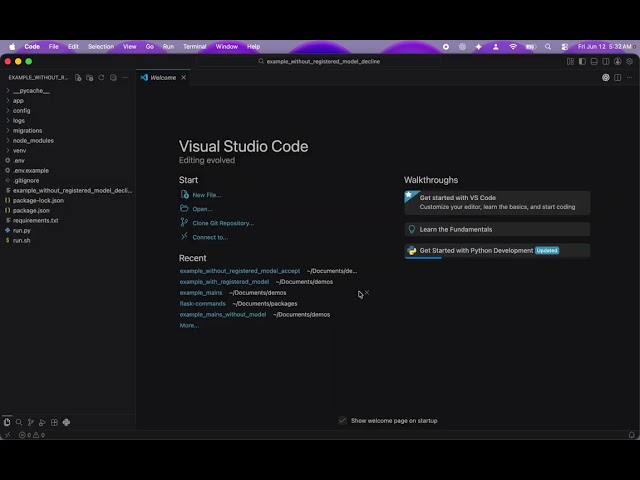Split the editor right
The image size is (640, 480).
(x=618, y=78)
